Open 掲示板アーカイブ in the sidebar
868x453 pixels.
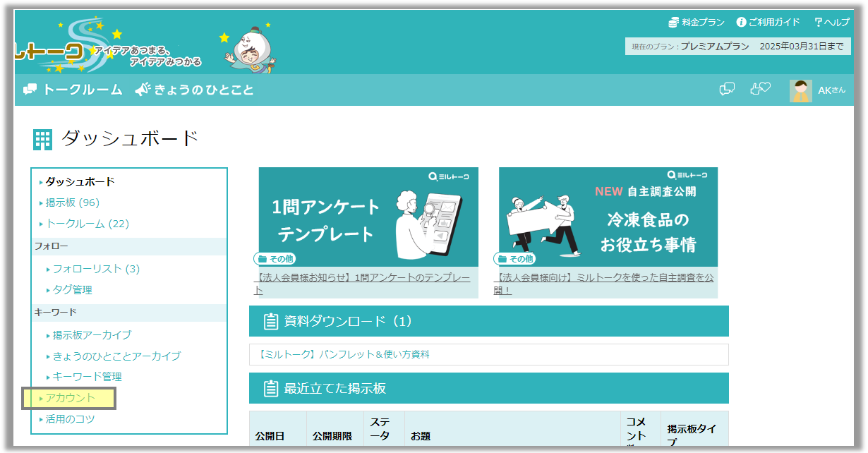[92, 335]
